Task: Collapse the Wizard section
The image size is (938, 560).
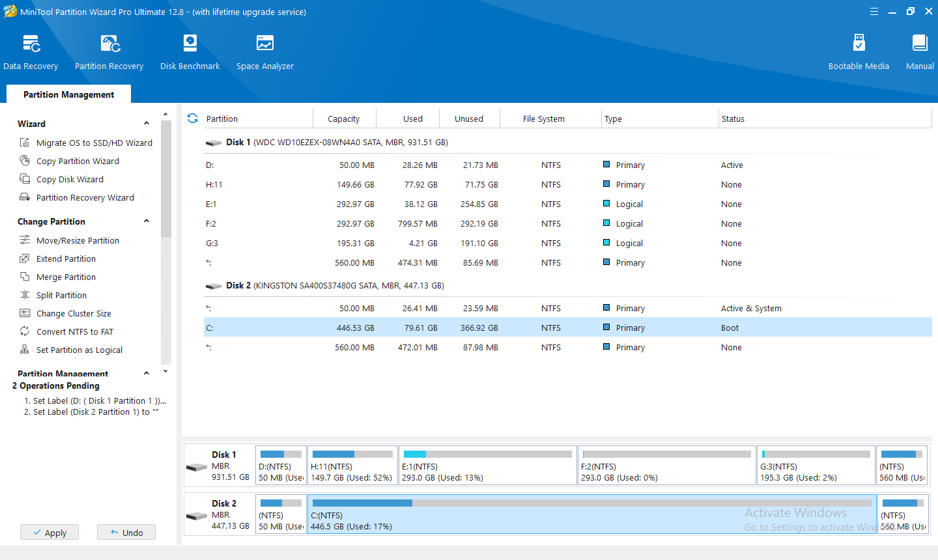Action: [x=147, y=124]
